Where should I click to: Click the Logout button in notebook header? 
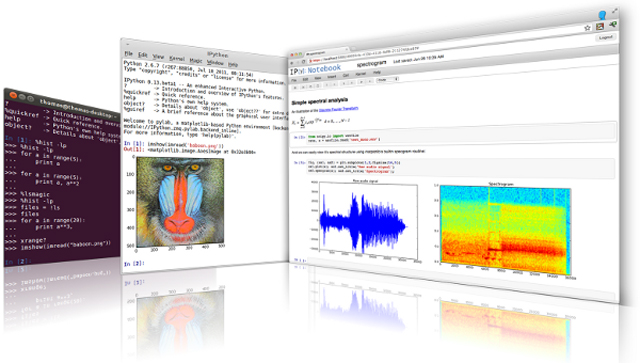point(606,37)
